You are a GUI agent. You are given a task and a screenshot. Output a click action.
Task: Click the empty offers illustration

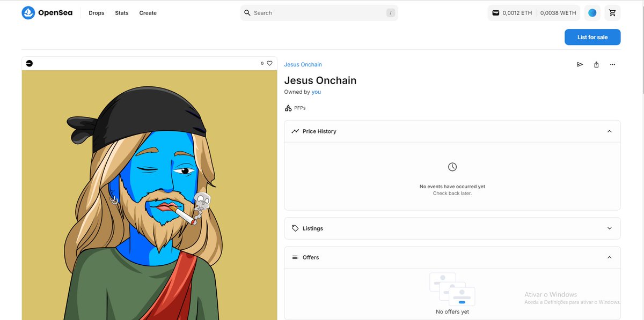(452, 289)
